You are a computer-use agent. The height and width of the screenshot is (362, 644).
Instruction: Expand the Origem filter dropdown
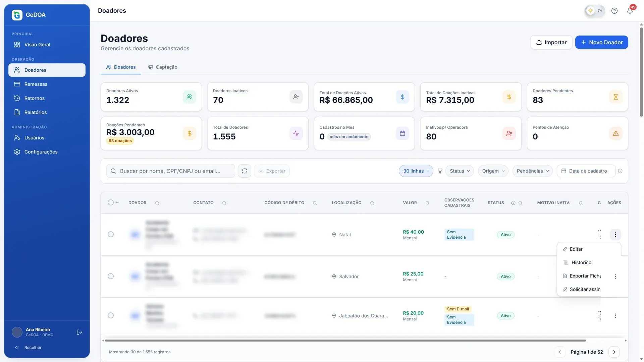(493, 171)
